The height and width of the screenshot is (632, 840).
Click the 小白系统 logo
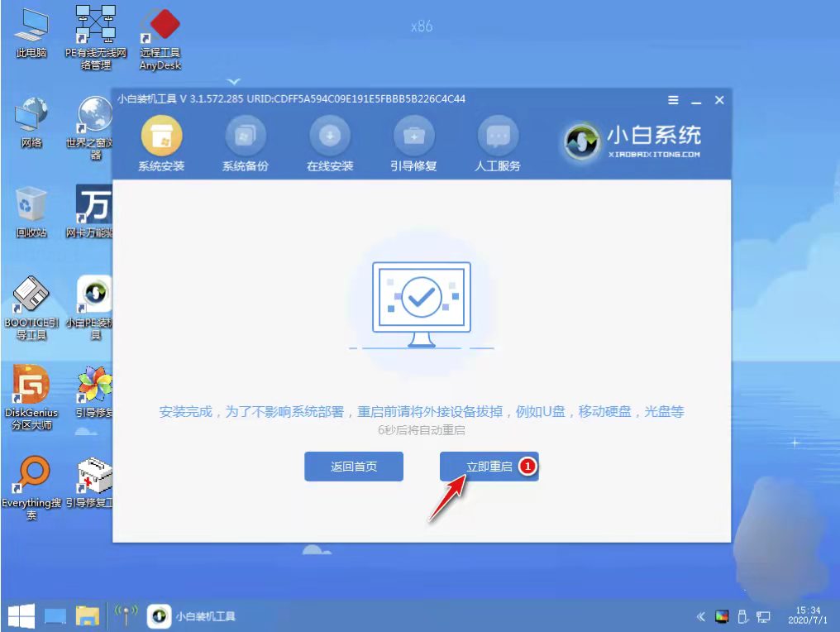click(x=632, y=139)
